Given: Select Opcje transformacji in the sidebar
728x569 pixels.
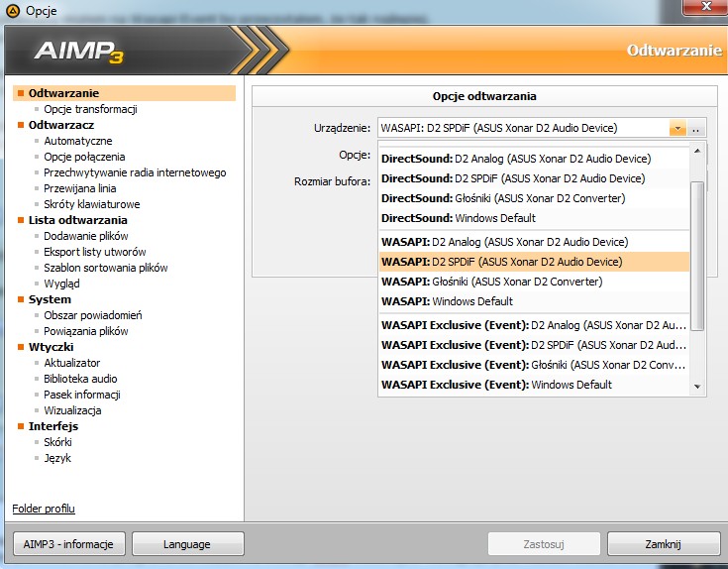Looking at the screenshot, I should point(90,109).
